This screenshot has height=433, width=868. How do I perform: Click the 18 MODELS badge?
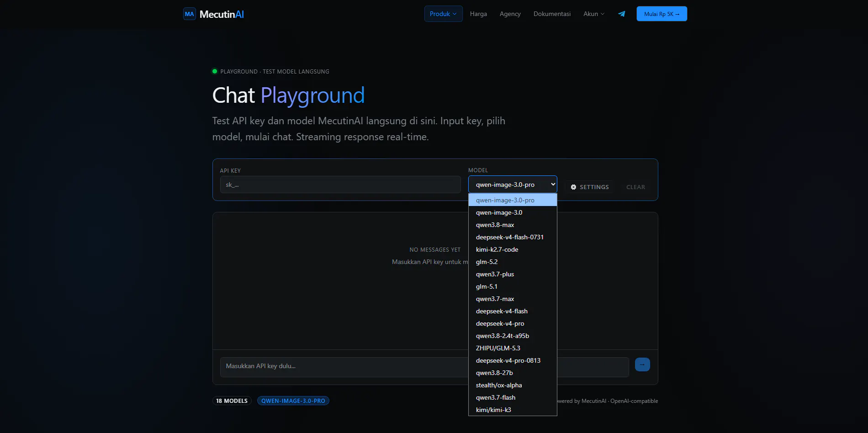point(232,401)
